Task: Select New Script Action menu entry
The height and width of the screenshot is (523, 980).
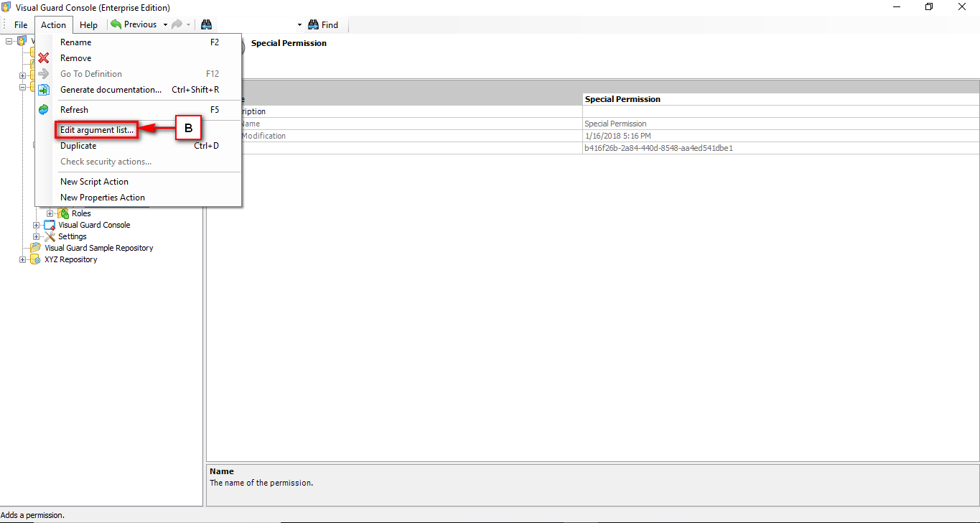Action: 94,182
